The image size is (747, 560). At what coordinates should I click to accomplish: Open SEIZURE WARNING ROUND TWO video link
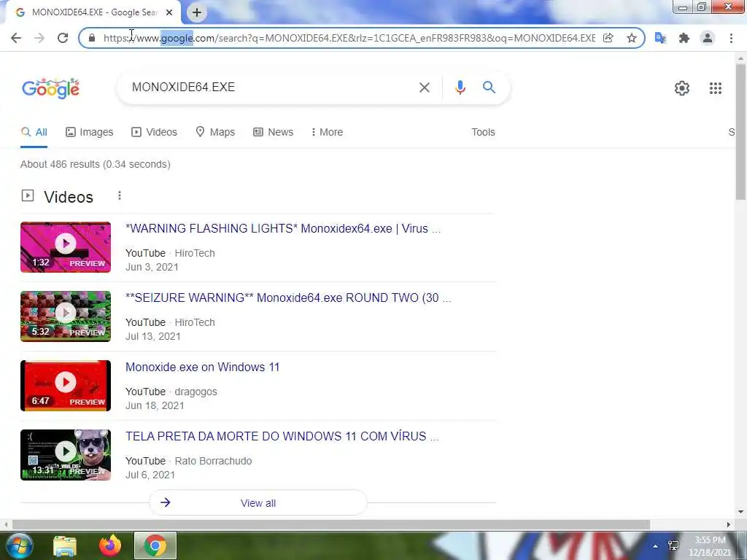(x=288, y=298)
